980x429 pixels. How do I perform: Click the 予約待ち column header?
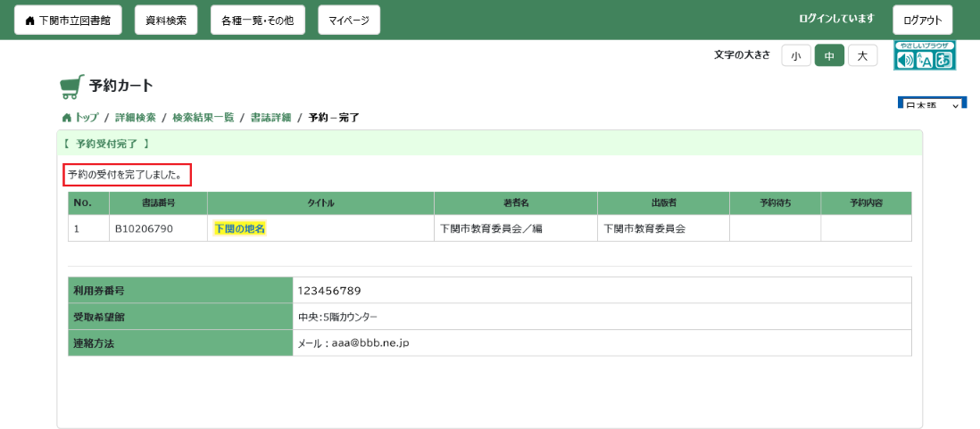click(x=775, y=203)
